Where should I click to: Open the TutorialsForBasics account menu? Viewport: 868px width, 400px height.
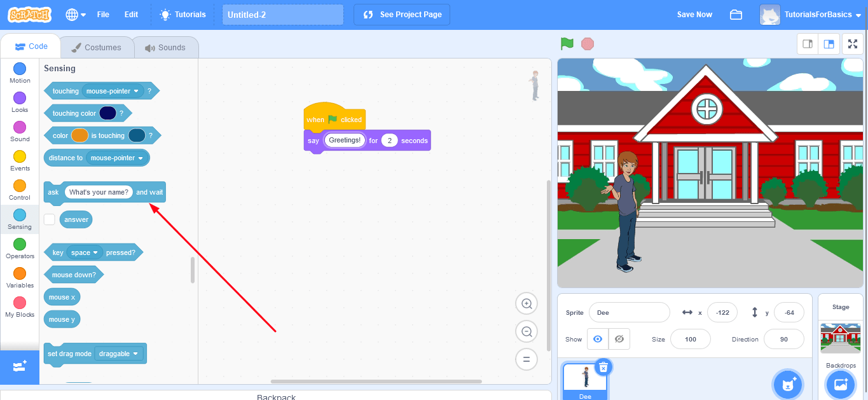[x=811, y=15]
